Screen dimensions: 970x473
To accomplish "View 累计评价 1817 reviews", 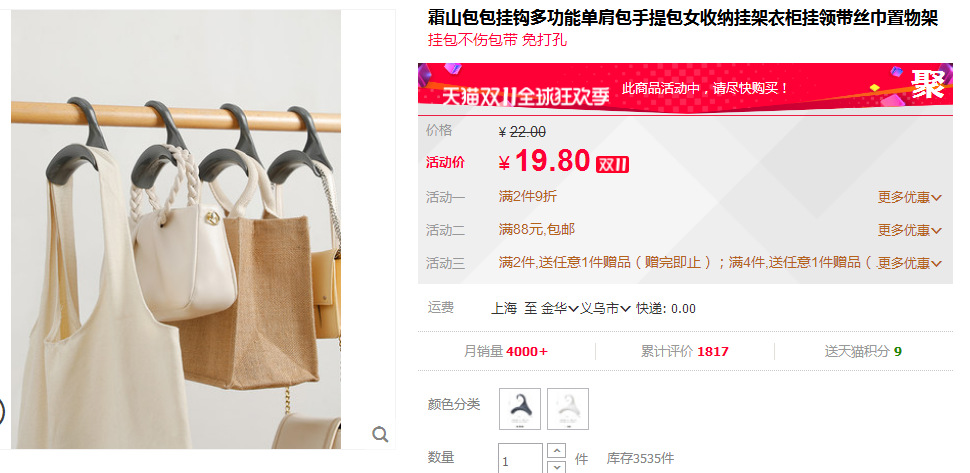I will 684,352.
